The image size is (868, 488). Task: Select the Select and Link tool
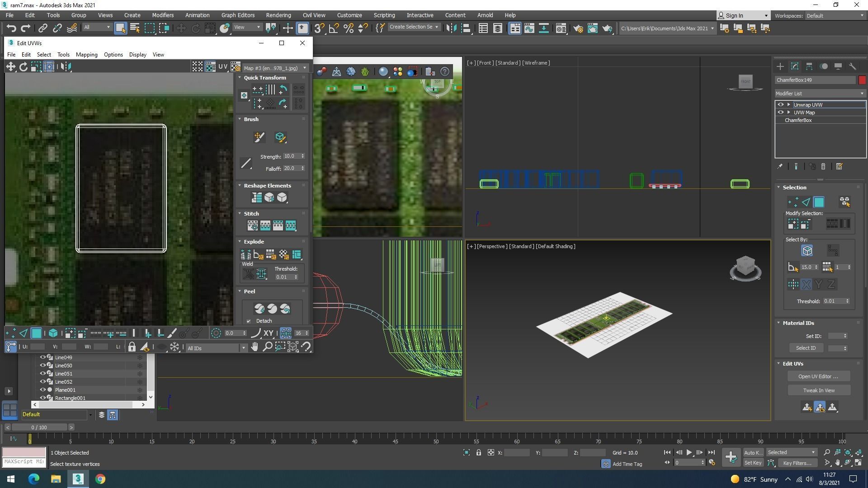coord(42,28)
